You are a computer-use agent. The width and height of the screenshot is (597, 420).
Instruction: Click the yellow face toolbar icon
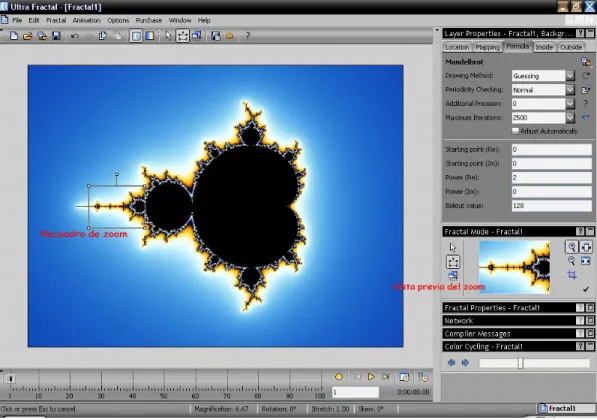(230, 36)
